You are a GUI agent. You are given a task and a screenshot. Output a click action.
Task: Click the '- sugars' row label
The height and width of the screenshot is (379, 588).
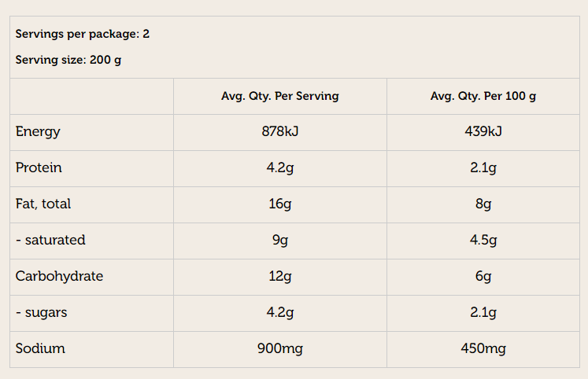pyautogui.click(x=42, y=312)
